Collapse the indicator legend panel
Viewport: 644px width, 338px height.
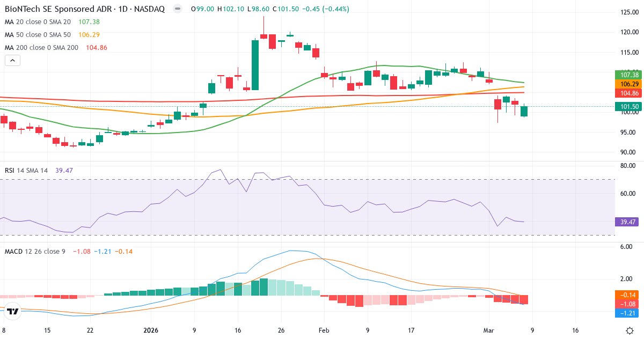click(12, 60)
